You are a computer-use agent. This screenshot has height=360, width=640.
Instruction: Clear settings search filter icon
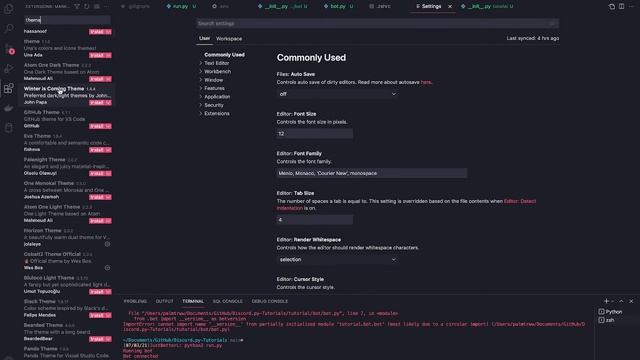coord(552,24)
